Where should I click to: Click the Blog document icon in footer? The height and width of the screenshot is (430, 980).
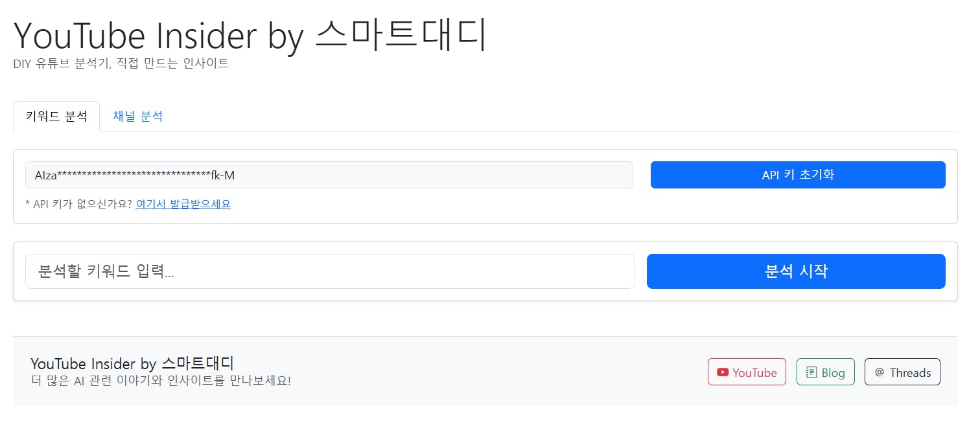tap(811, 372)
